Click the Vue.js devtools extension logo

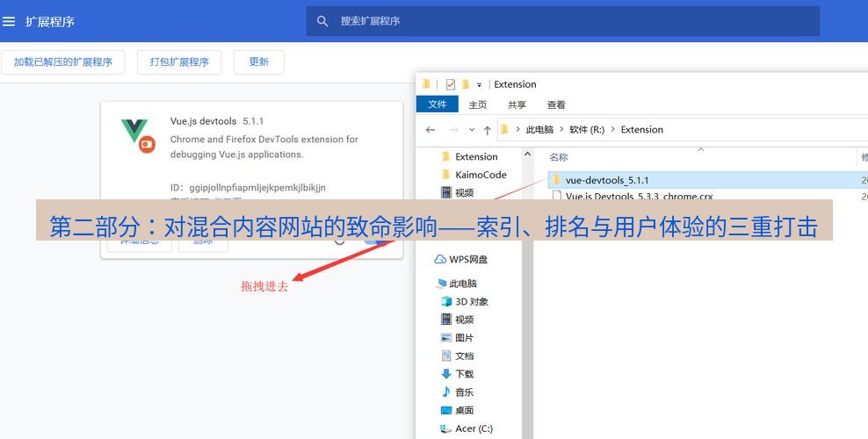139,135
